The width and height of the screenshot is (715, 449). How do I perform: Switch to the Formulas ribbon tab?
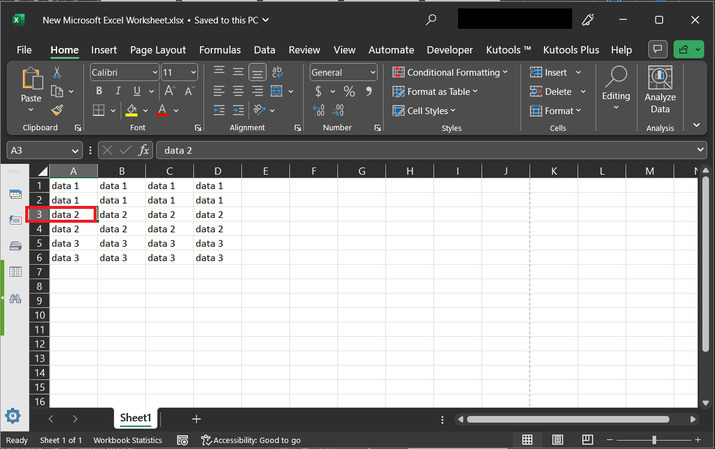[219, 50]
